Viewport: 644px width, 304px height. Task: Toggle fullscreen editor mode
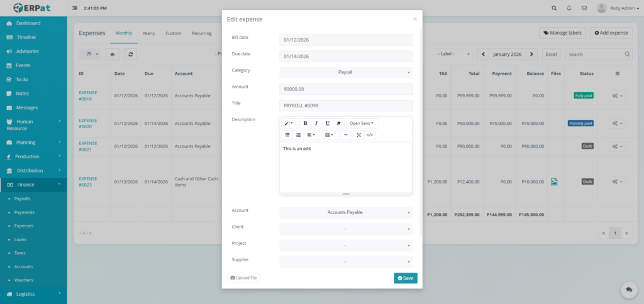tap(358, 135)
